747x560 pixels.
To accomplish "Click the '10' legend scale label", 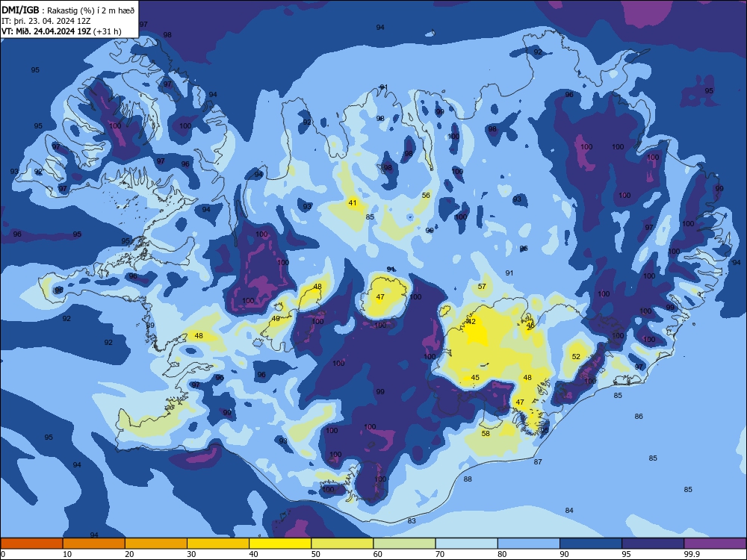I will [67, 554].
